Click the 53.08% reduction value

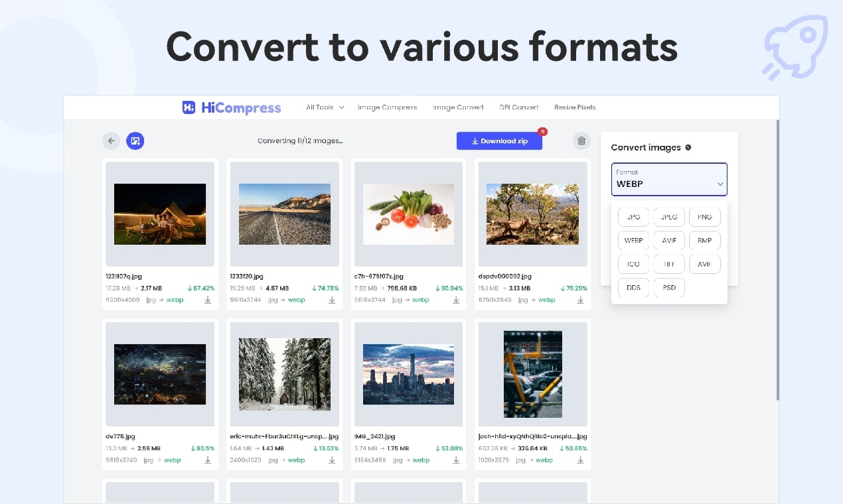449,448
